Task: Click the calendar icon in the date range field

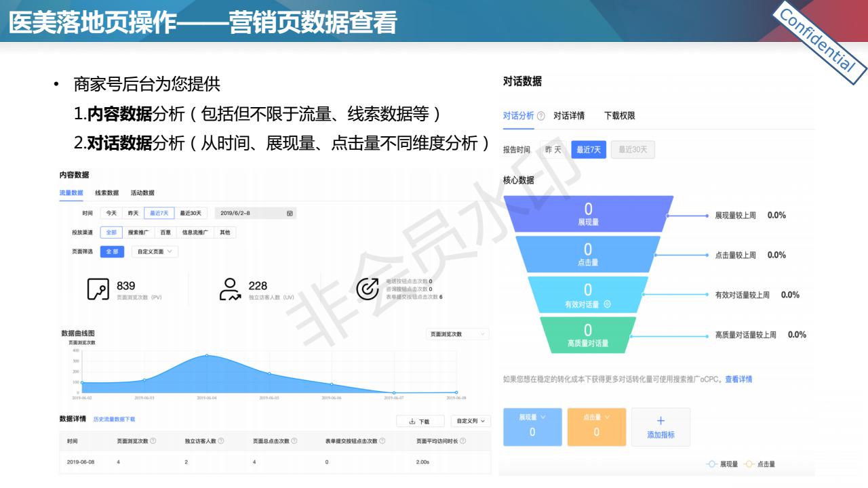Action: tap(290, 213)
